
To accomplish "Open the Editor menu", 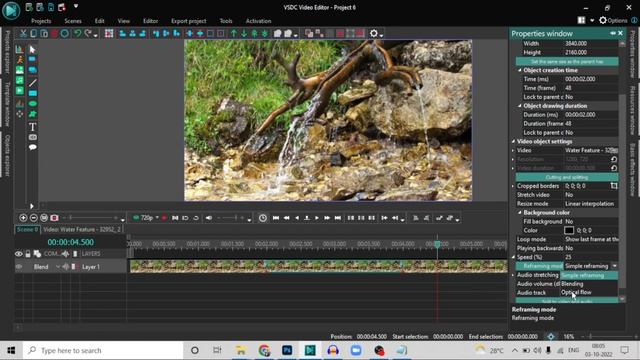I will 150,21.
